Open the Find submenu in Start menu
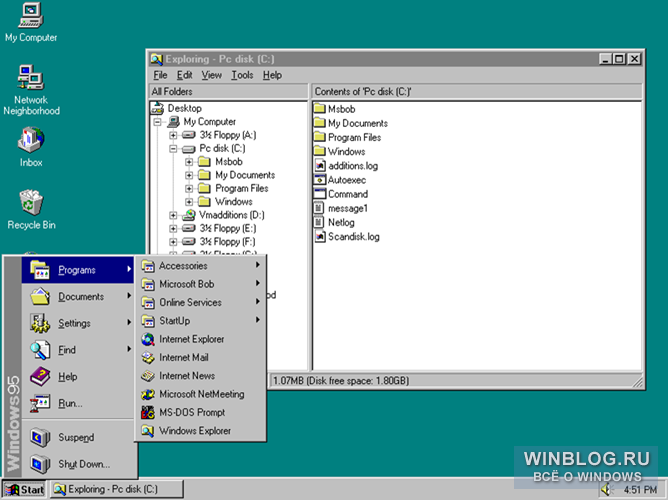The width and height of the screenshot is (668, 500). point(78,350)
